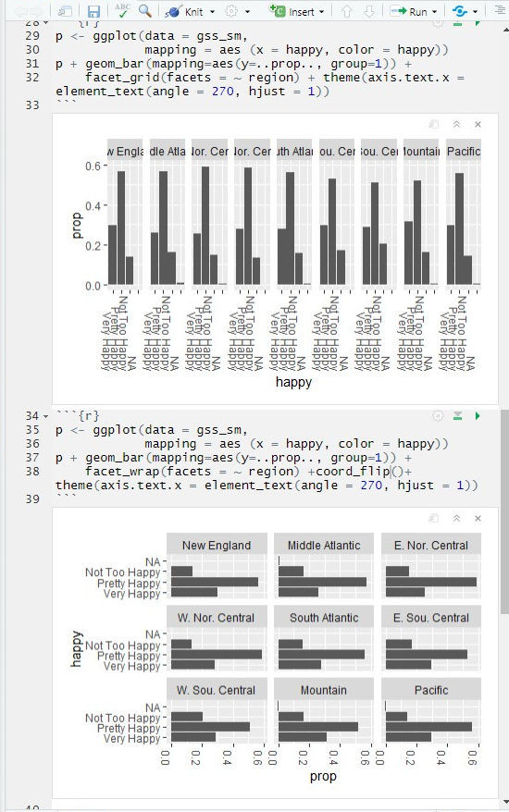Image resolution: width=509 pixels, height=812 pixels.
Task: Click the 'Mountain' facet label in second plot
Action: 323,690
